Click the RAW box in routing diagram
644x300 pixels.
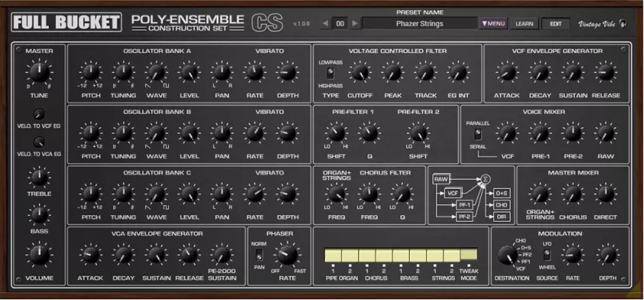coord(441,179)
